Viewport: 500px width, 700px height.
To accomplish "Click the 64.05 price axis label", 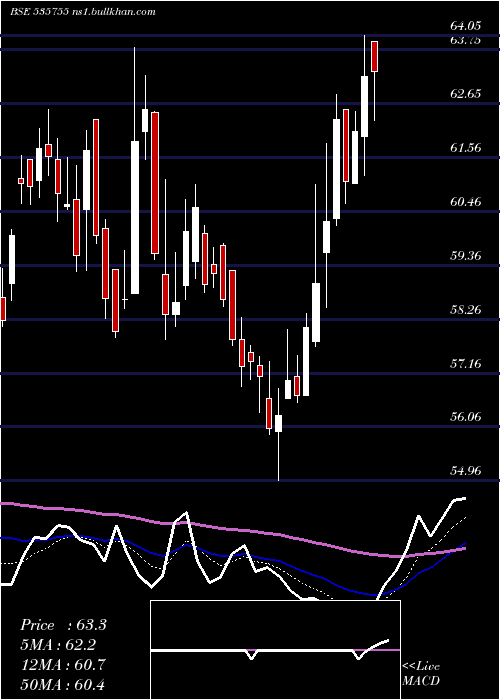I will (x=466, y=25).
